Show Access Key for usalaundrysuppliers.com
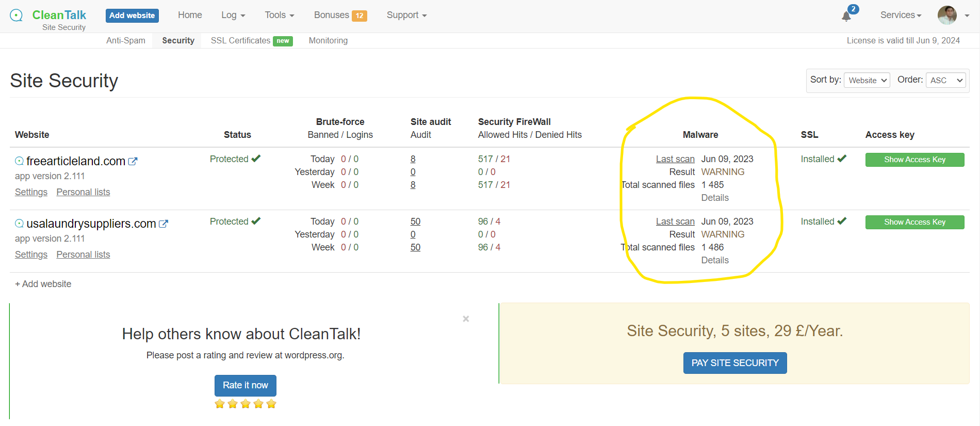Screen dimensions: 980x426 [914, 222]
